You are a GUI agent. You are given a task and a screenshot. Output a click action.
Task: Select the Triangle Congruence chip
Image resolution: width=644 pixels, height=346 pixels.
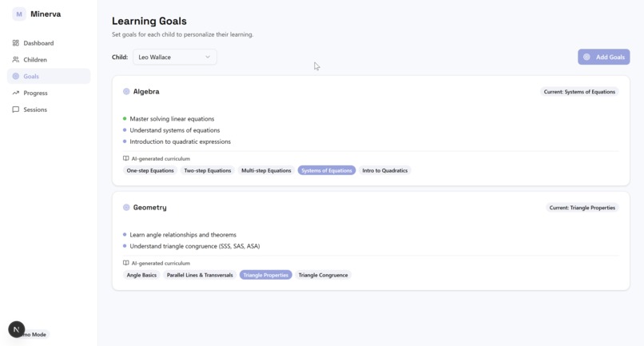click(323, 275)
